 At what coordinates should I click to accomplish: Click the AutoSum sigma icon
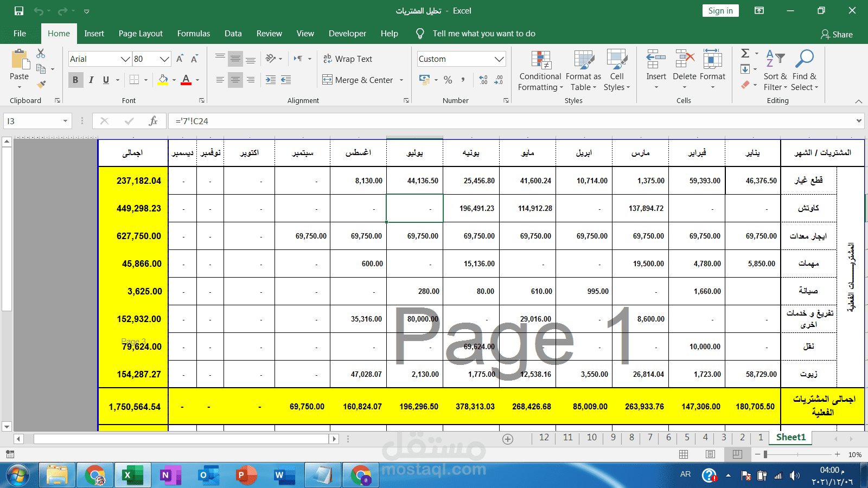tap(745, 53)
